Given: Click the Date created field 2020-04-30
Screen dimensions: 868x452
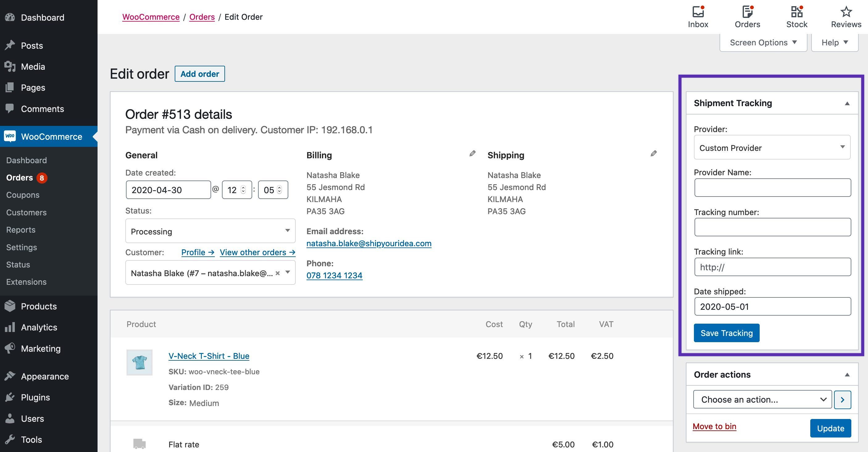Looking at the screenshot, I should point(168,190).
